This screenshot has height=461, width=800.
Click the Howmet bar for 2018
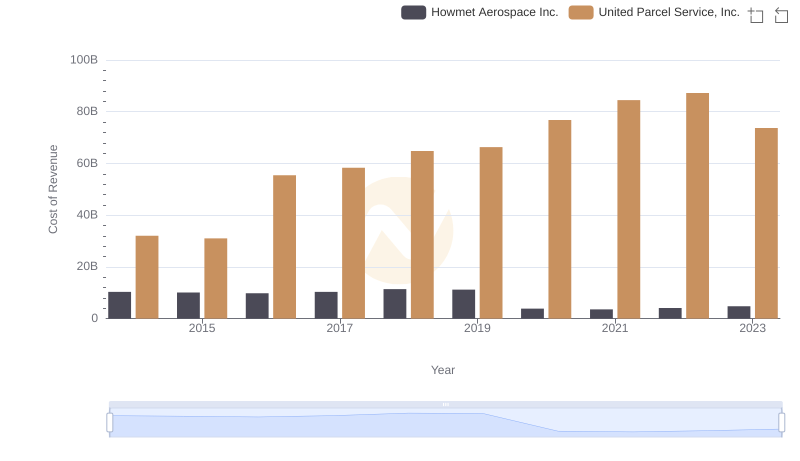tap(395, 304)
